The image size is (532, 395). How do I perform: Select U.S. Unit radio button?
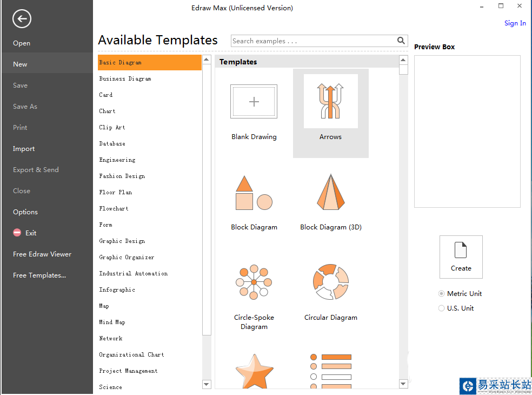(441, 308)
